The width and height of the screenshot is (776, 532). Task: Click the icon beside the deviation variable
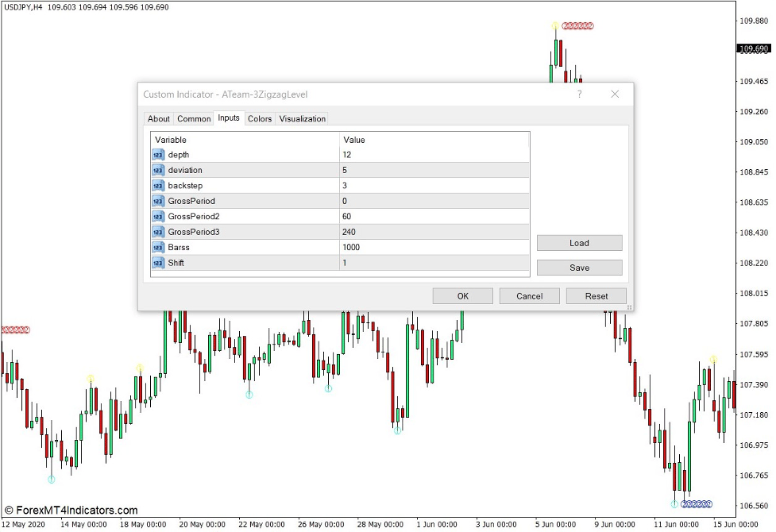[x=158, y=170]
